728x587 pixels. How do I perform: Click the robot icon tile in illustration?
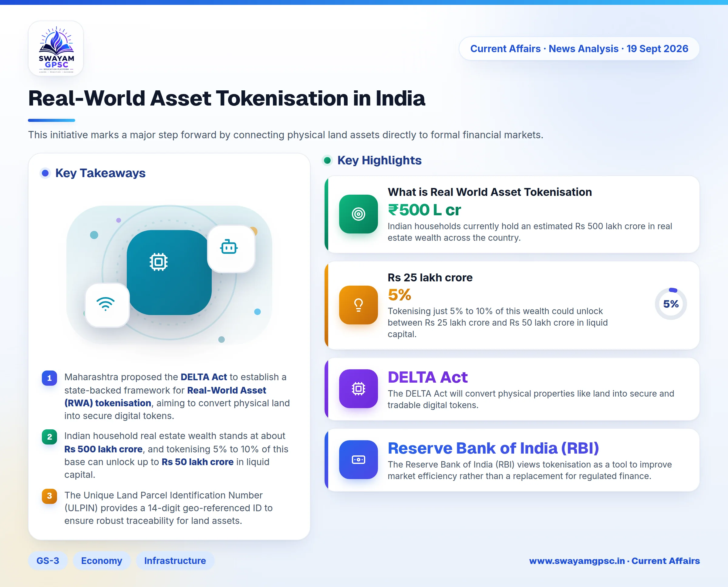coord(231,249)
